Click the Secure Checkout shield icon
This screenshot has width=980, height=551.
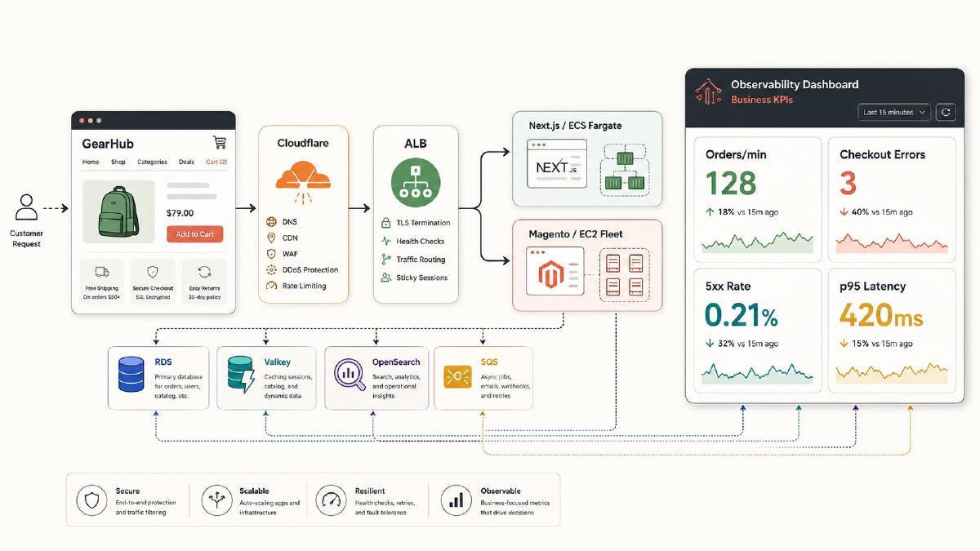pos(152,272)
